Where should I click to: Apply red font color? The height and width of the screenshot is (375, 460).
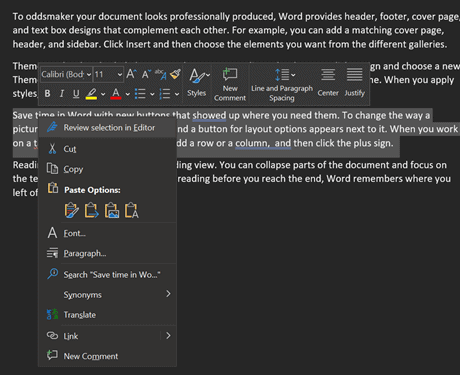(x=116, y=94)
